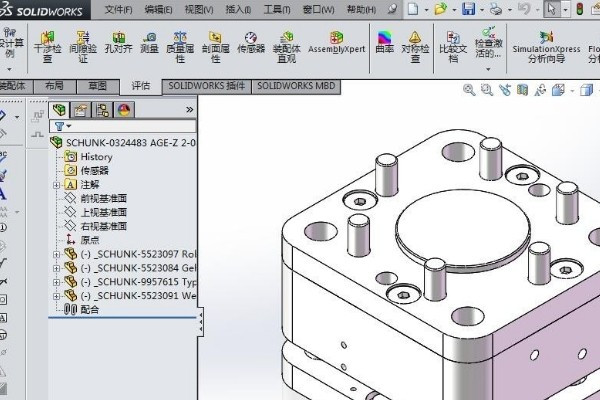Open the filter dropdown in feature tree
This screenshot has height=400, width=600.
click(63, 126)
